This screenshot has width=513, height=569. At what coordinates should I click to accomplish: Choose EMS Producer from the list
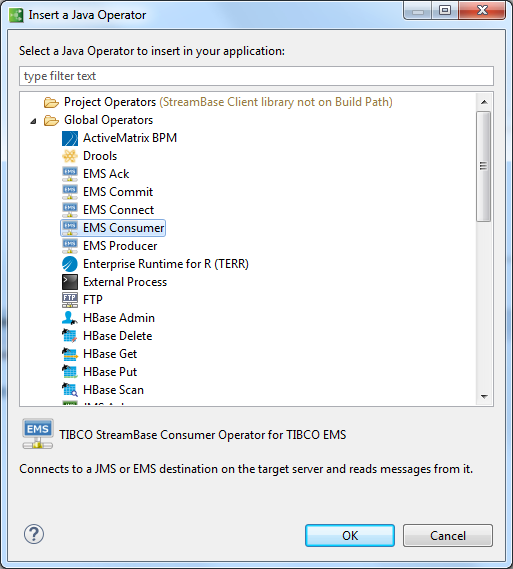pyautogui.click(x=120, y=246)
